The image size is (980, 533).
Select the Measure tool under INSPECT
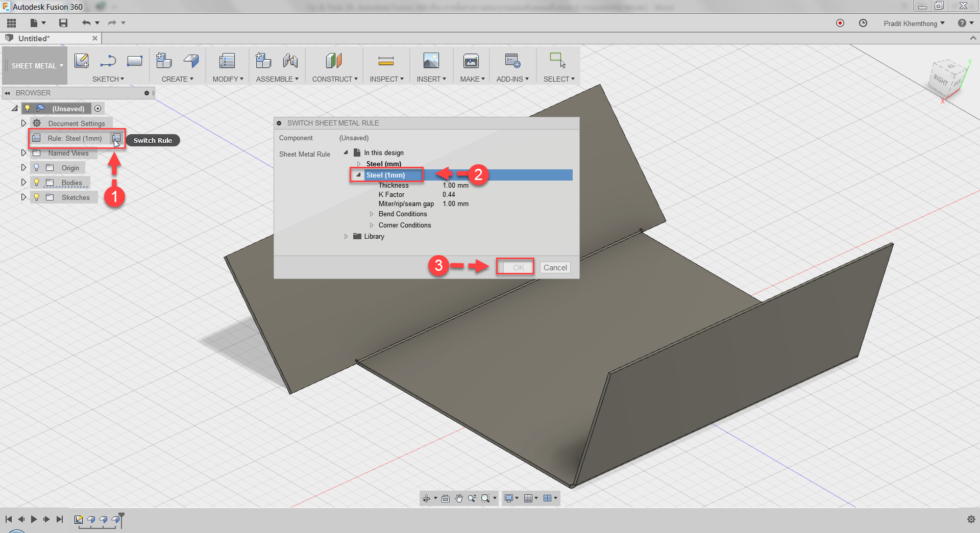pos(386,61)
